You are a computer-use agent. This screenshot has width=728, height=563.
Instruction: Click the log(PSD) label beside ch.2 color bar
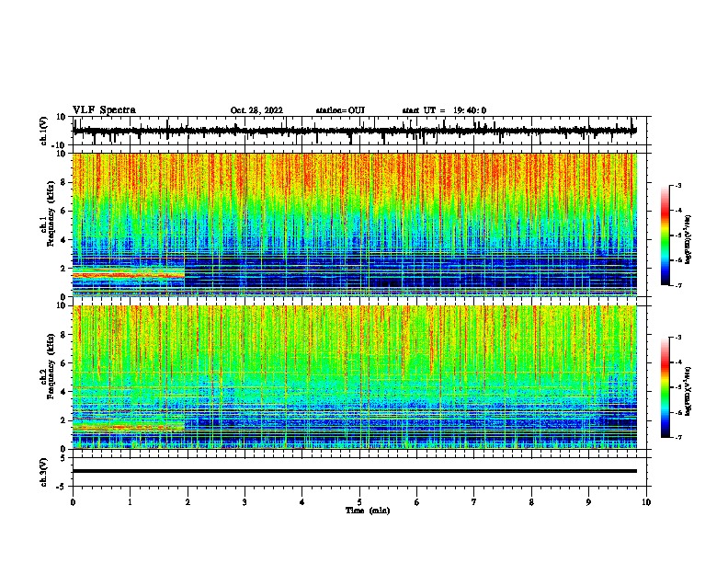coord(688,391)
